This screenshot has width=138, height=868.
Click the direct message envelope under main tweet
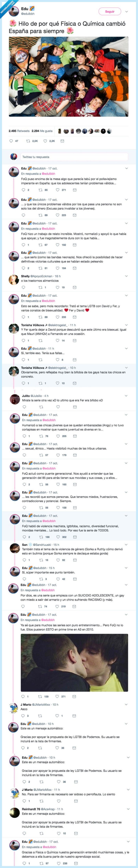pos(62,141)
